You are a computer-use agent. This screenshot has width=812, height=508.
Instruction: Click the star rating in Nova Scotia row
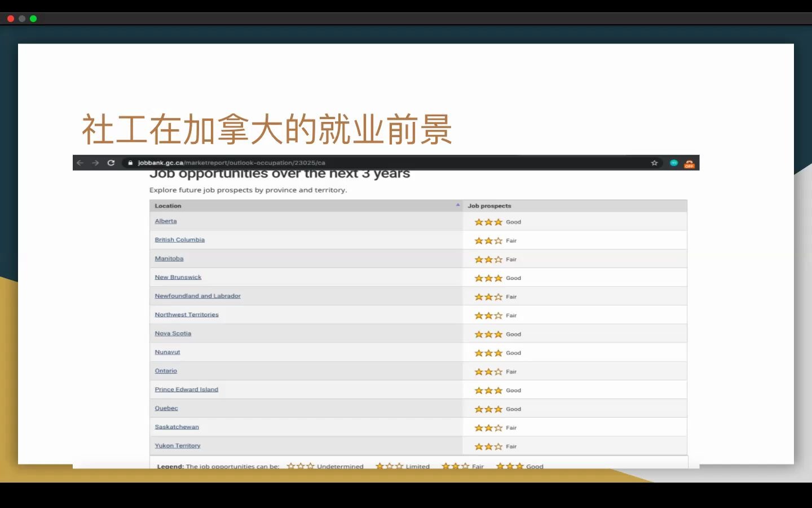tap(488, 334)
